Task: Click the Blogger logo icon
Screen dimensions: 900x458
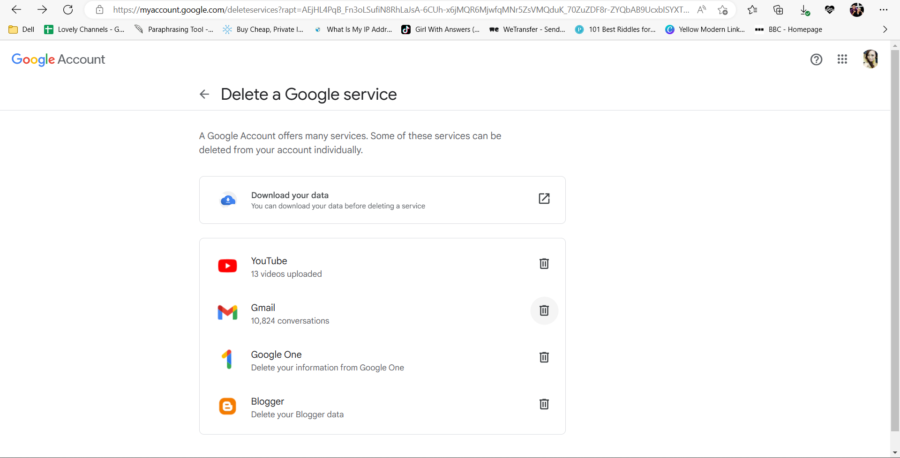Action: 227,406
